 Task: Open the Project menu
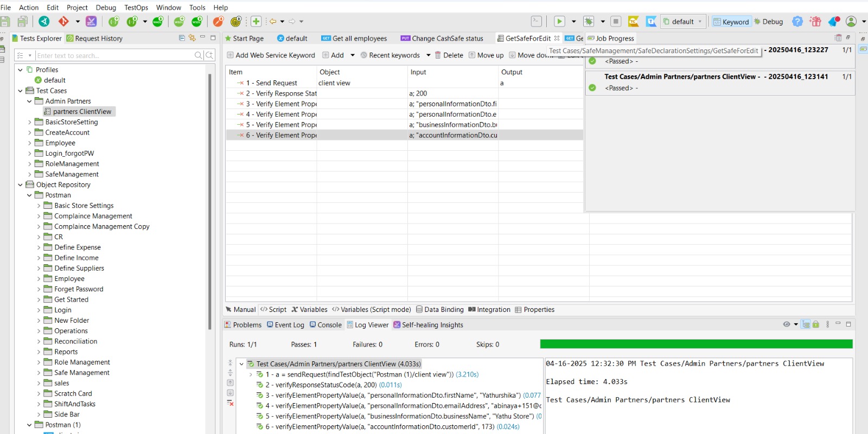77,8
